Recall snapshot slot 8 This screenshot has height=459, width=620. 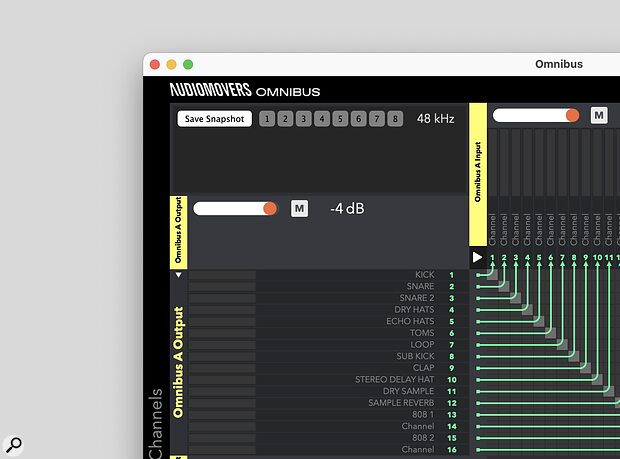tap(395, 119)
